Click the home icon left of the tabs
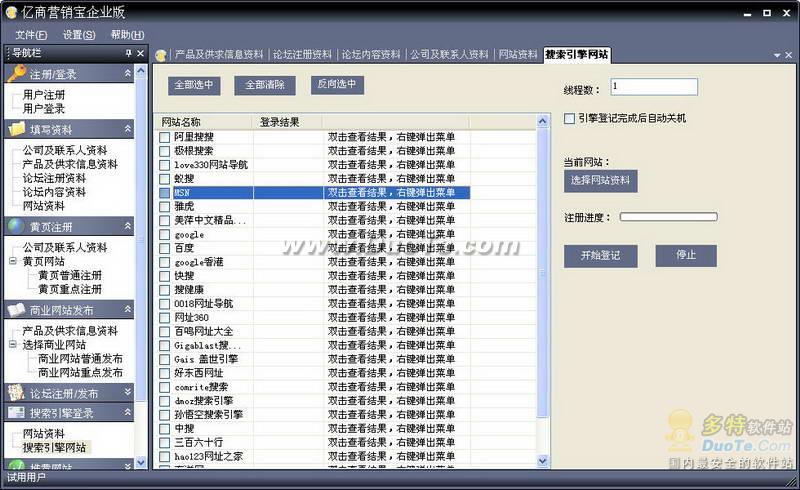This screenshot has height=490, width=800. click(161, 55)
